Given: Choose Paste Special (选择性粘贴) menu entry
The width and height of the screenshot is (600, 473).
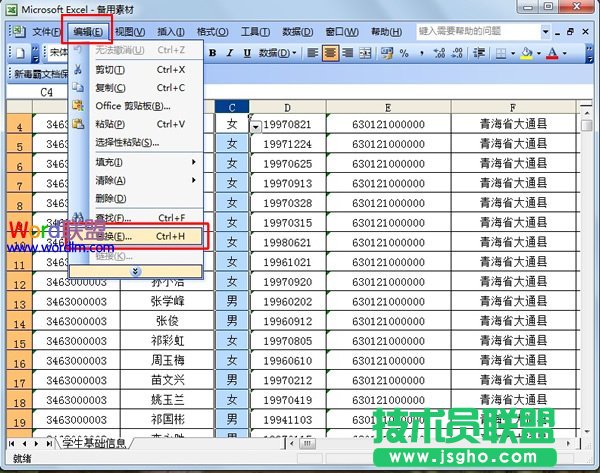Looking at the screenshot, I should click(128, 142).
